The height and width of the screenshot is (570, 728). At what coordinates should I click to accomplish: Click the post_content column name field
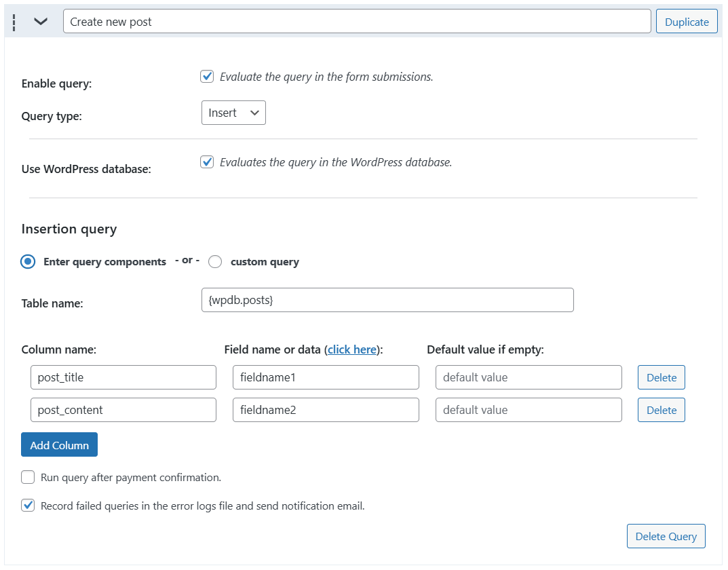pyautogui.click(x=123, y=410)
